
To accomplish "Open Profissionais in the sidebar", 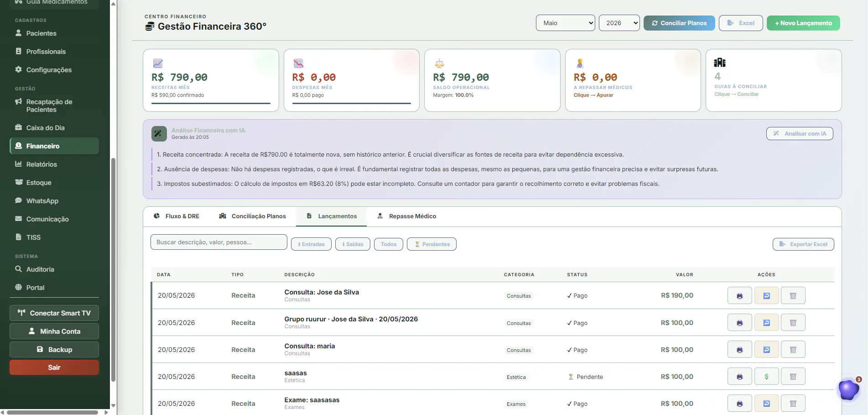I will [54, 52].
